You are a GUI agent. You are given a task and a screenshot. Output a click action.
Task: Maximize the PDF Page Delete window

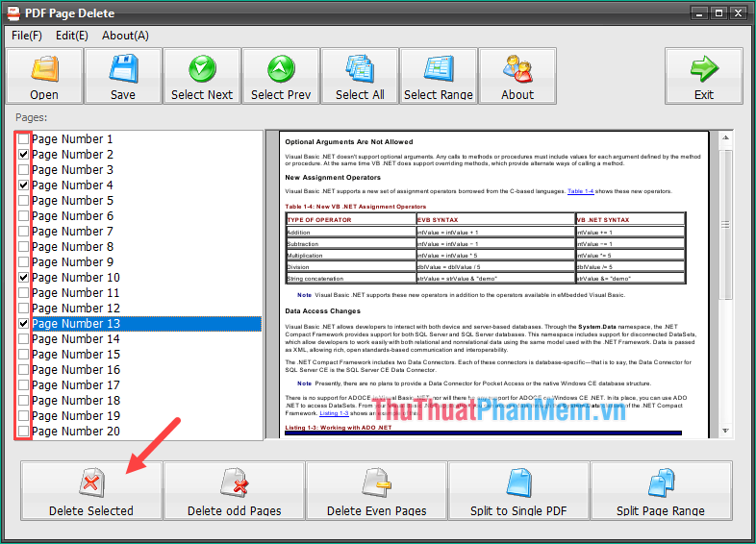click(x=718, y=13)
